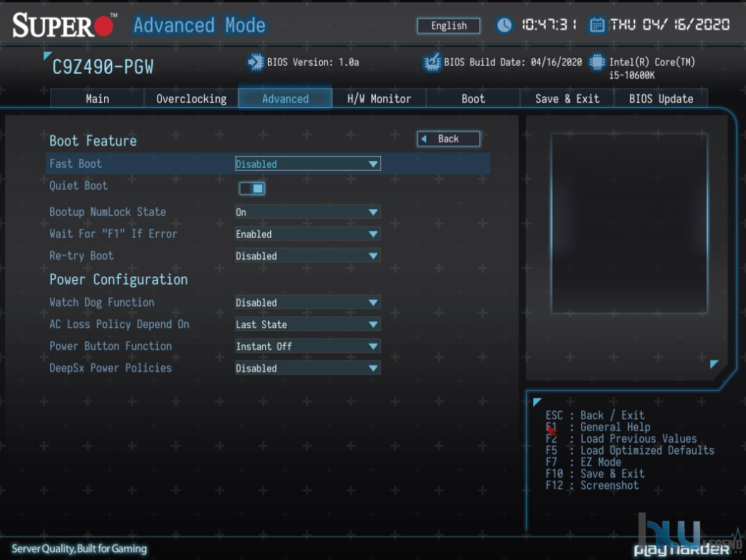Click the Bootup NumLock State label
Screen dimensions: 746x560
pyautogui.click(x=108, y=212)
